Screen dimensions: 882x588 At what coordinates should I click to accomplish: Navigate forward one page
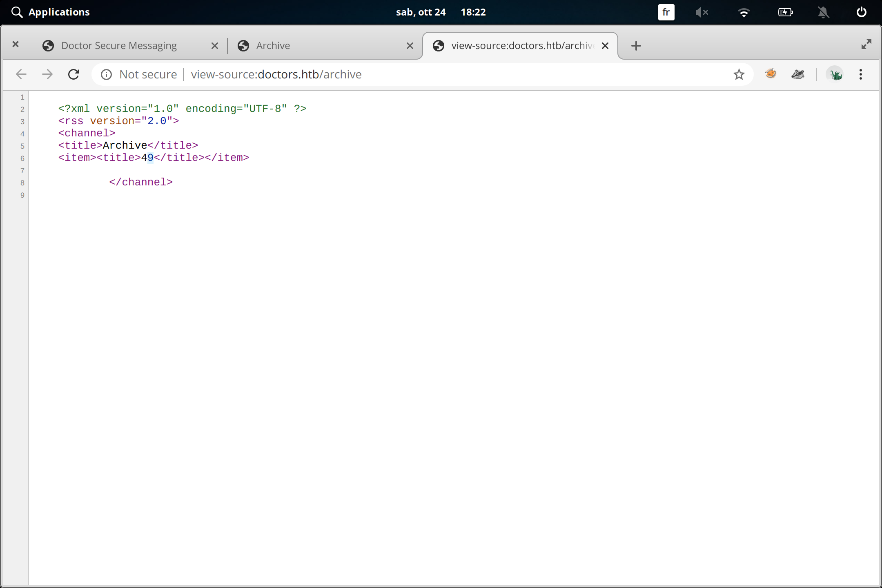pos(47,74)
